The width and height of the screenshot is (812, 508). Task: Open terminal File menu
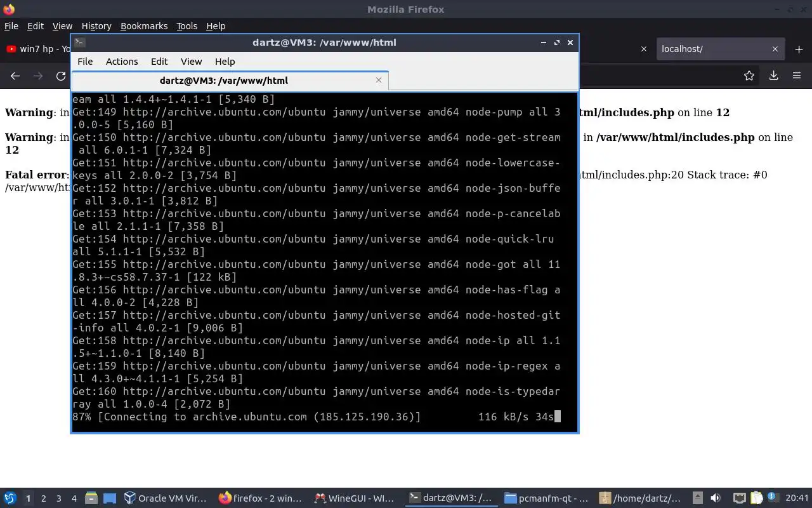(x=85, y=62)
